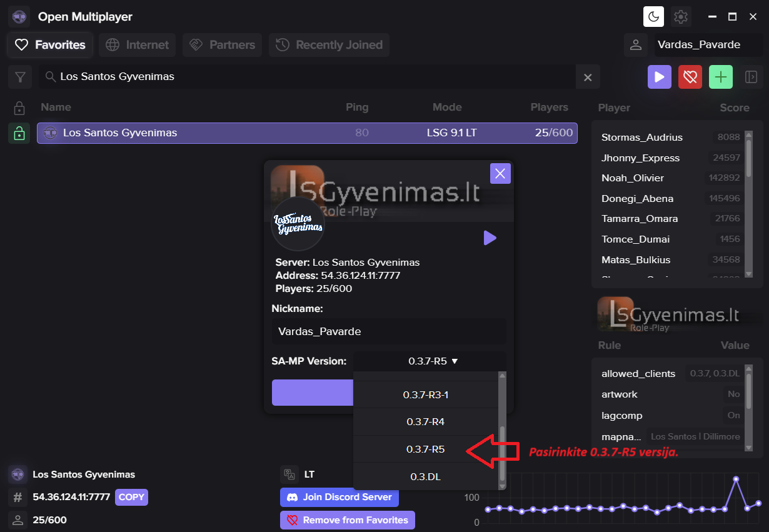Click Join Discord Server button
Screen dimensions: 769x532
coord(339,497)
